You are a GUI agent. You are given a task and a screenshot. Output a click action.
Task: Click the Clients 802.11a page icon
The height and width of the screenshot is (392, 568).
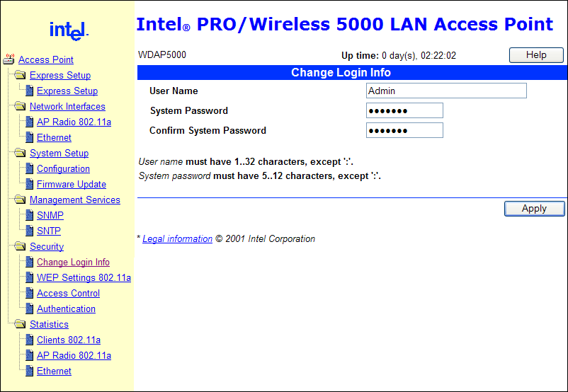(29, 340)
